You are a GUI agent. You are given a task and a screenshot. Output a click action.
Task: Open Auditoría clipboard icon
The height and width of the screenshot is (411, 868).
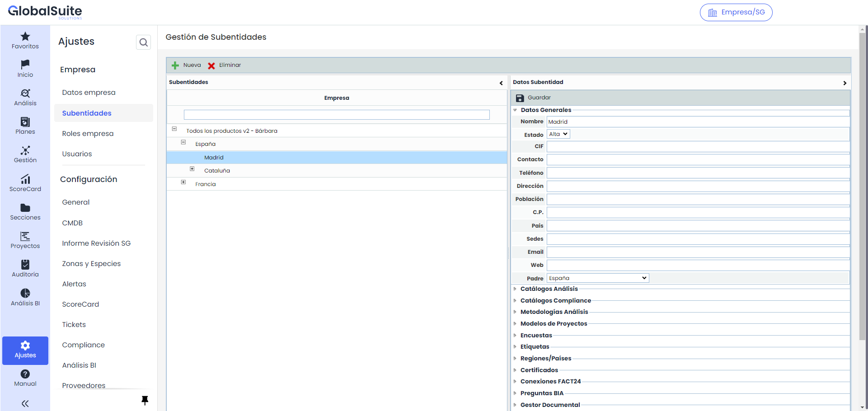pyautogui.click(x=25, y=265)
